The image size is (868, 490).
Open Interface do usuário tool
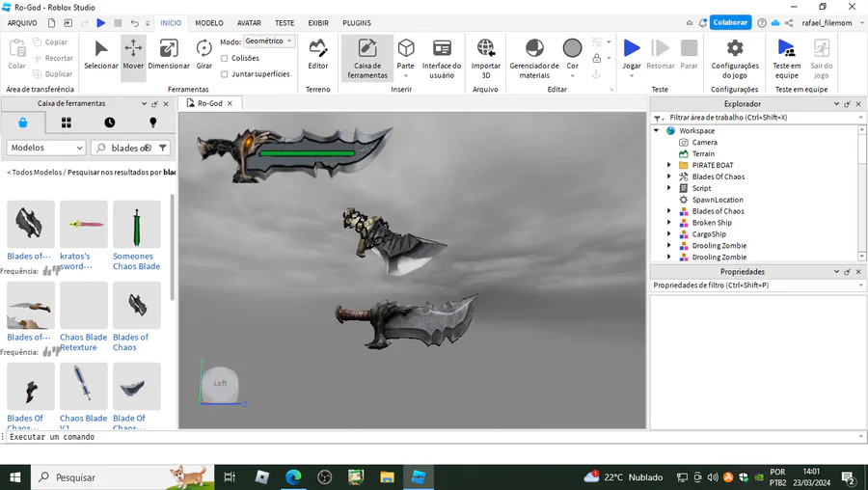441,58
